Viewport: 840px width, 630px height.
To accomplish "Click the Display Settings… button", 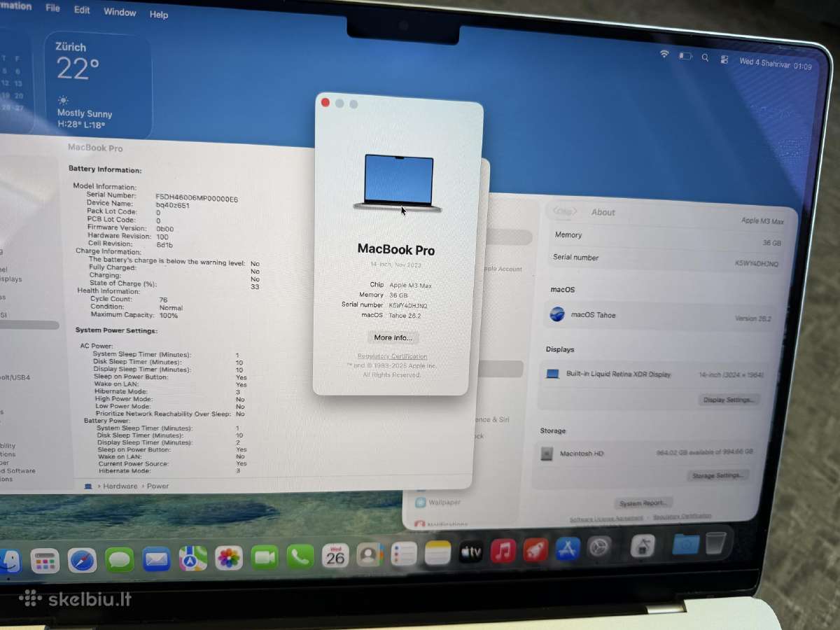I will pos(729,400).
